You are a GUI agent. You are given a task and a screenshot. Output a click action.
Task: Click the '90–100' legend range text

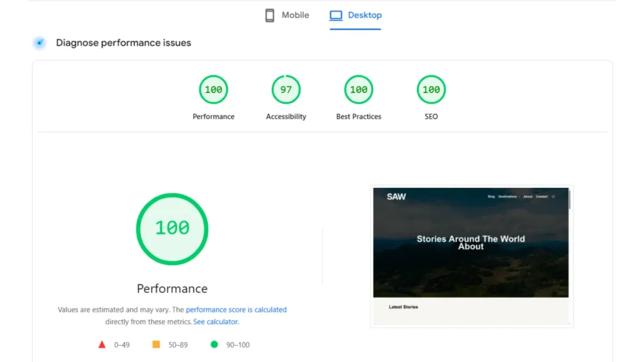tap(238, 345)
